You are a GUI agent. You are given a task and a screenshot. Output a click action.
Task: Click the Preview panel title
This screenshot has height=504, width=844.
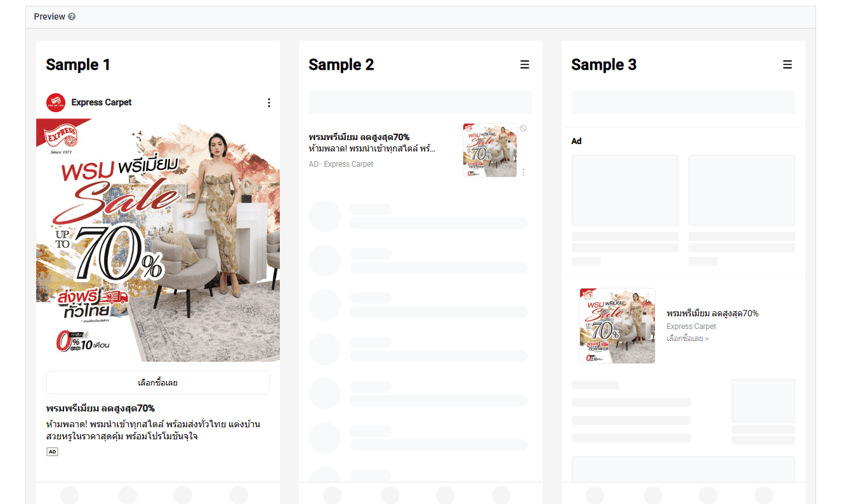(49, 17)
